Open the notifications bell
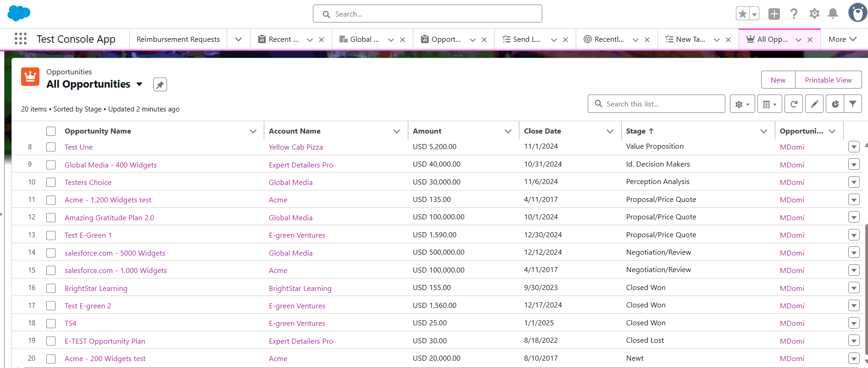The height and width of the screenshot is (368, 868). click(x=833, y=14)
